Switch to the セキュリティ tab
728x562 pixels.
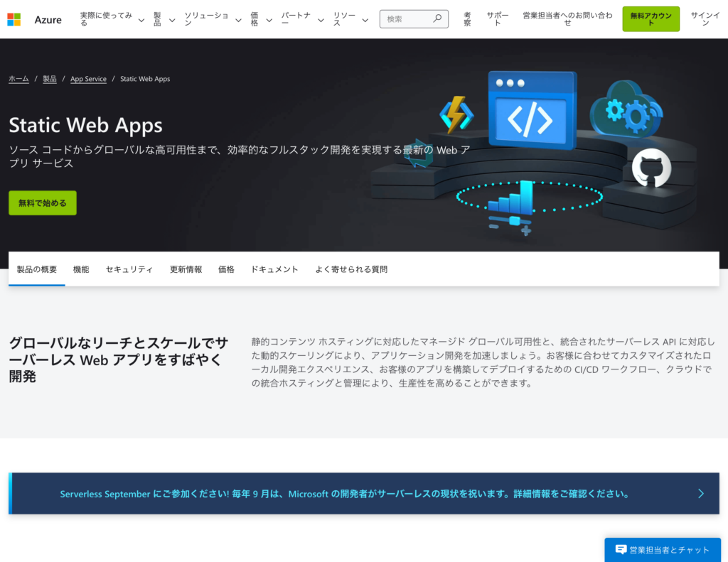(129, 269)
